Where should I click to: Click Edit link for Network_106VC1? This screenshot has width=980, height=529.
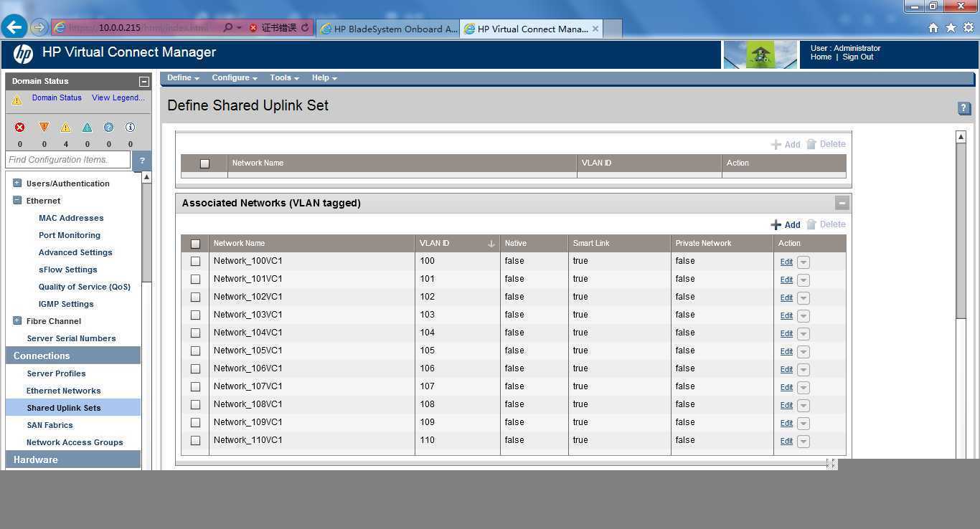(786, 369)
